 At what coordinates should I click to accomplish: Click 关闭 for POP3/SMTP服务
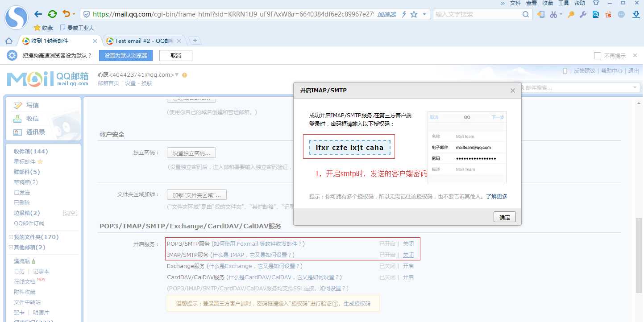tap(408, 244)
